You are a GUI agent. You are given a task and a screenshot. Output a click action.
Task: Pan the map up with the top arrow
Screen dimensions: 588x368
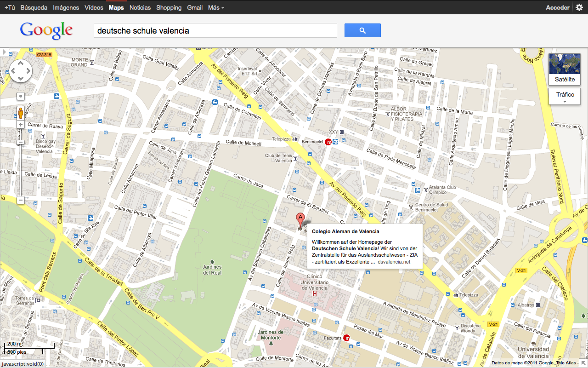tap(21, 64)
